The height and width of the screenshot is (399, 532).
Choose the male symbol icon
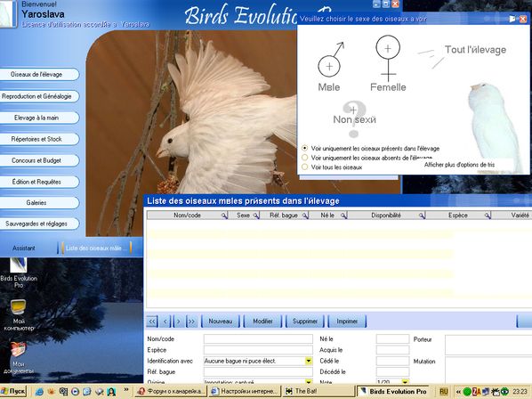(331, 60)
